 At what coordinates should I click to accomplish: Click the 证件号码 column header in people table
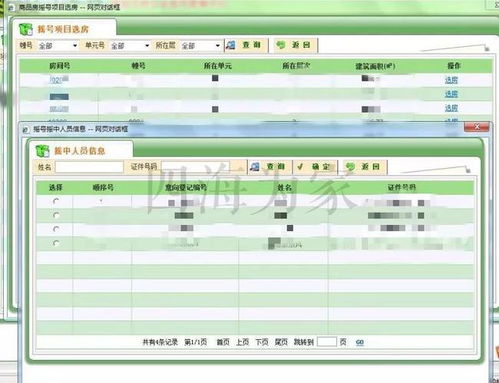point(401,187)
